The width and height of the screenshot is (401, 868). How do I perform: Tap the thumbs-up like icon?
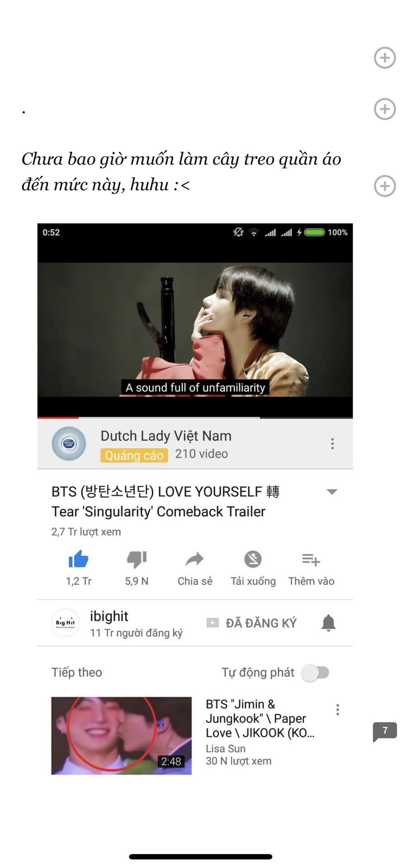tap(79, 559)
